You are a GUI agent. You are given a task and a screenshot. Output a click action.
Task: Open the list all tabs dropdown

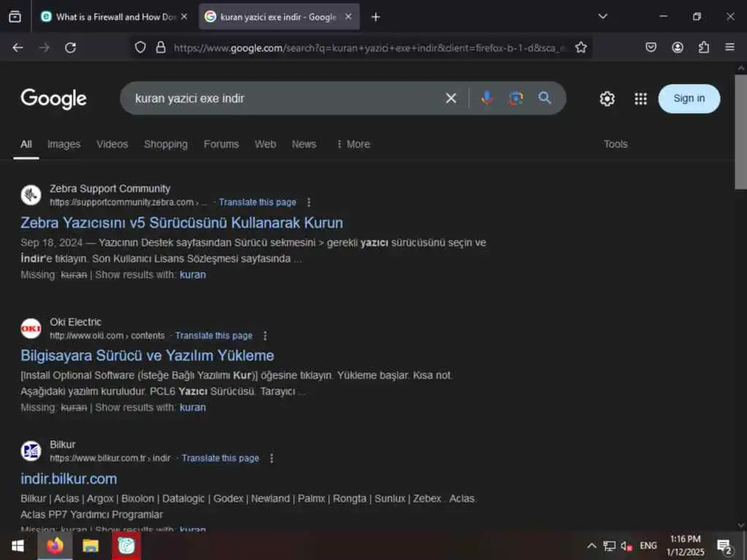coord(603,17)
